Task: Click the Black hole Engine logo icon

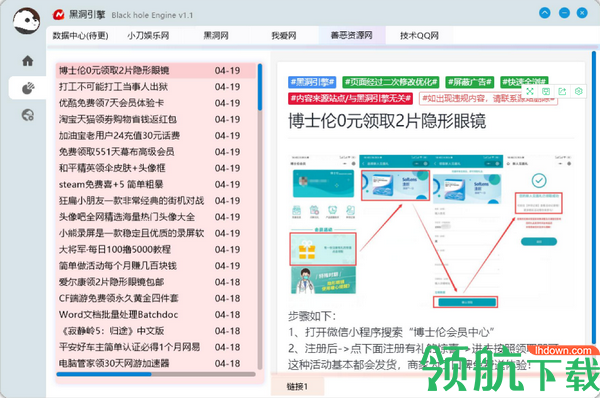Action: [59, 15]
